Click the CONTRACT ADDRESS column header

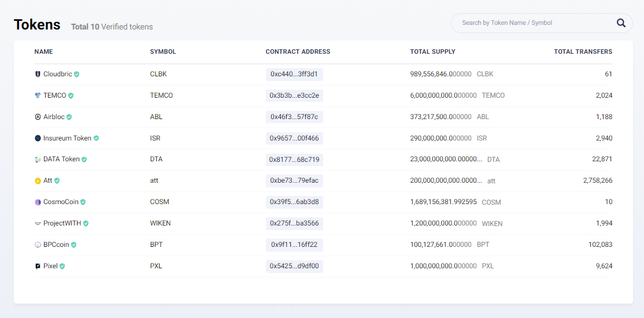(x=298, y=52)
